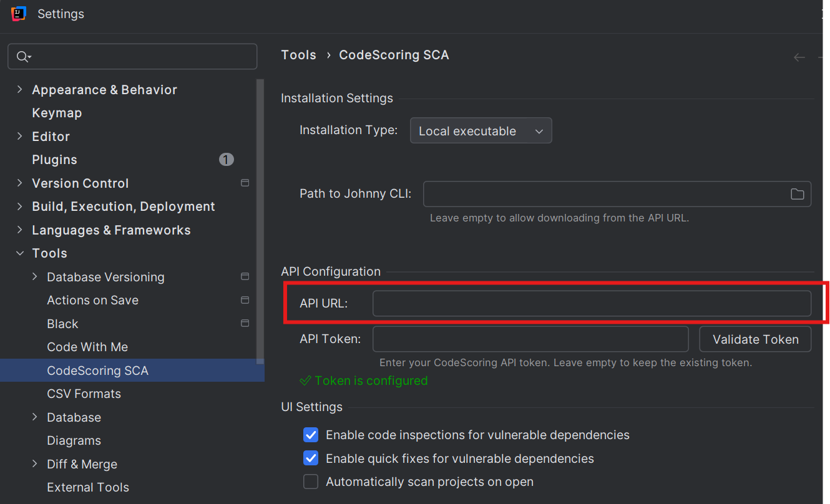830x504 pixels.
Task: Click the Validate Token button
Action: pos(755,339)
